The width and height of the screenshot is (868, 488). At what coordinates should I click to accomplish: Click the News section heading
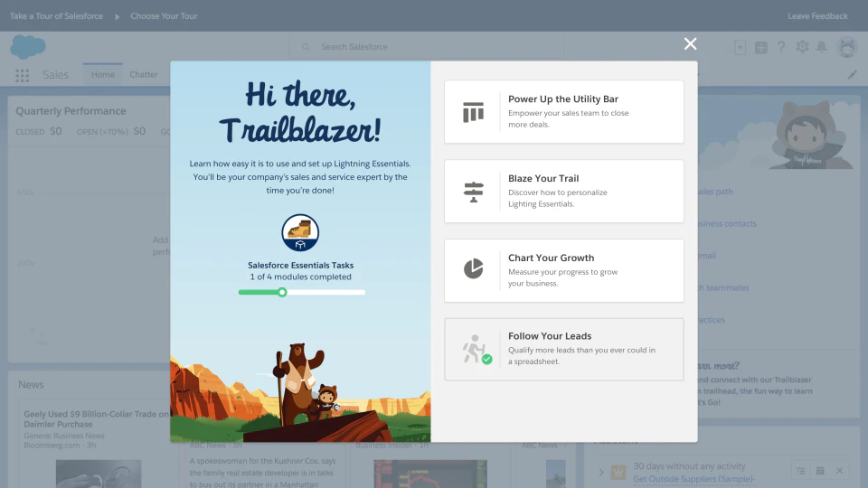tap(31, 385)
